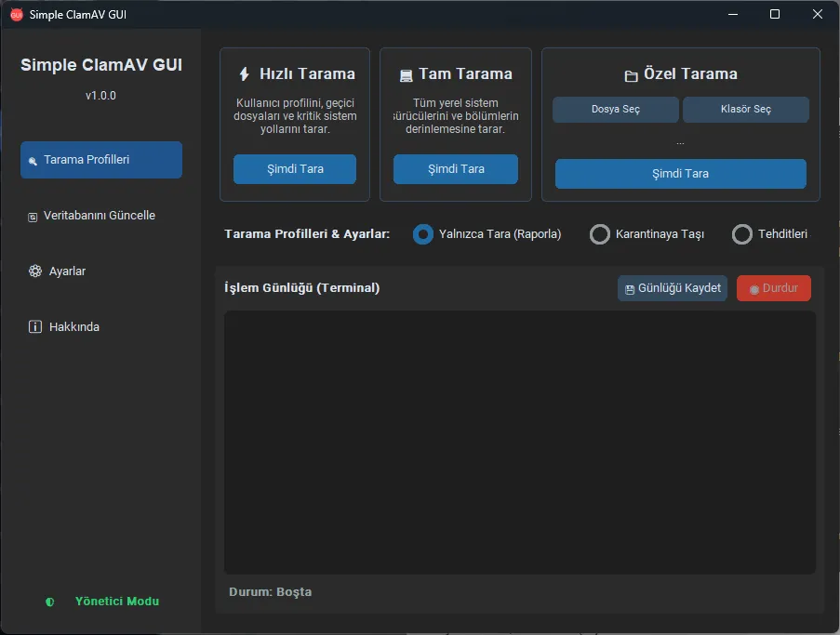
Task: Click the Durum: Boşta status text
Action: tap(271, 591)
